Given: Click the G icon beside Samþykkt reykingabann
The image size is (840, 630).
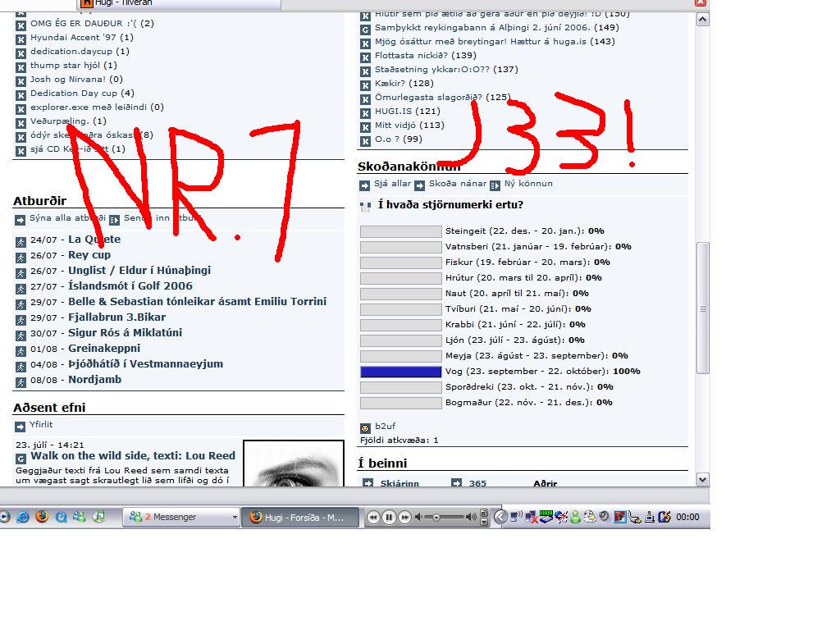Looking at the screenshot, I should (365, 30).
